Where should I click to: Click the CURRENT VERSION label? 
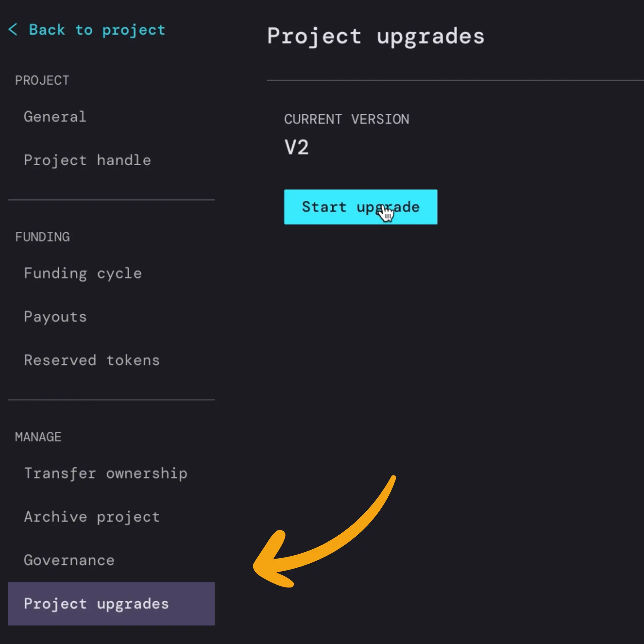click(x=347, y=119)
